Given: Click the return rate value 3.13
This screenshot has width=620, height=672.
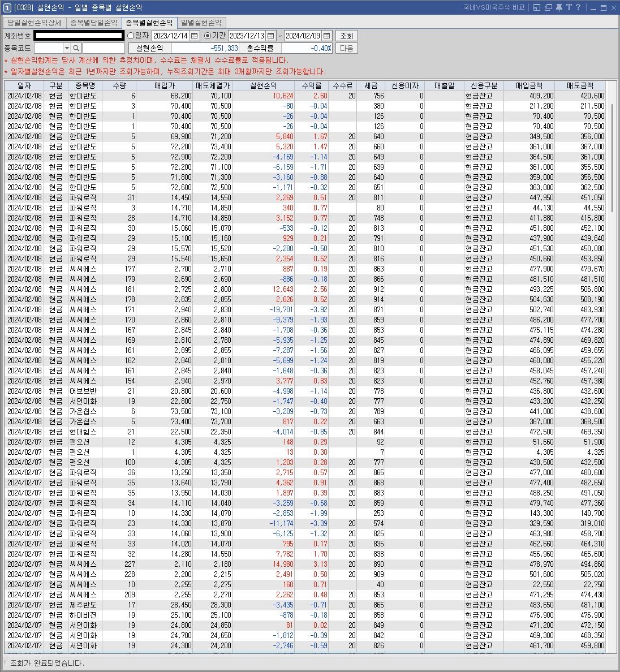Looking at the screenshot, I should pos(320,564).
